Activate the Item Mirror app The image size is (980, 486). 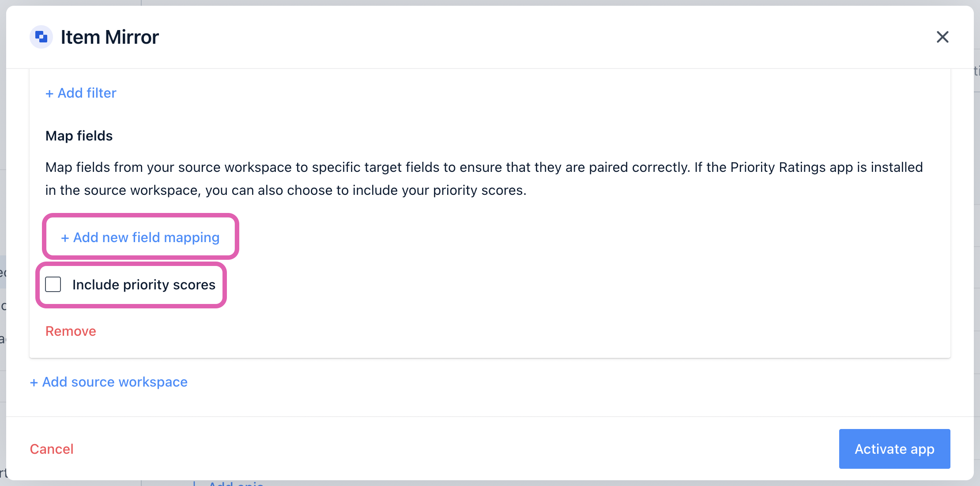[894, 449]
